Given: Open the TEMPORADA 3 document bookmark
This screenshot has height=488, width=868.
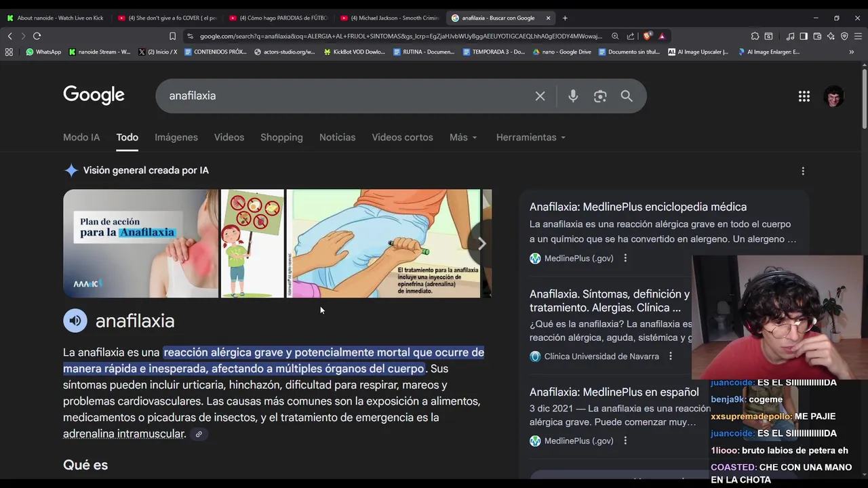Looking at the screenshot, I should (494, 52).
